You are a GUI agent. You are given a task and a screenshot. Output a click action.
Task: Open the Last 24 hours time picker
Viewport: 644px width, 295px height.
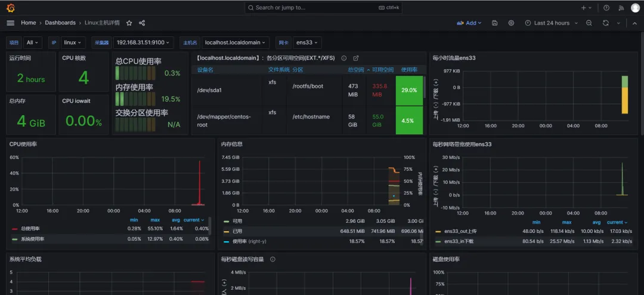pyautogui.click(x=551, y=23)
